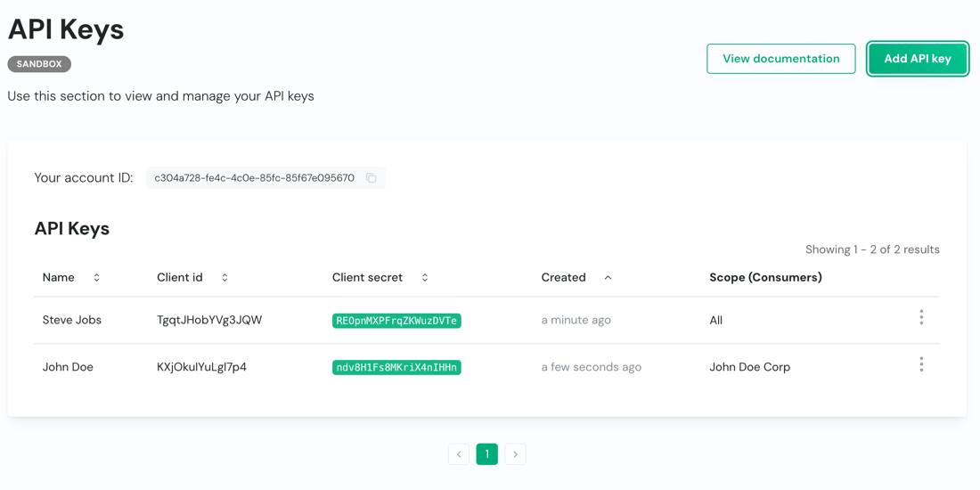Click the John Doe name cell

tap(68, 367)
